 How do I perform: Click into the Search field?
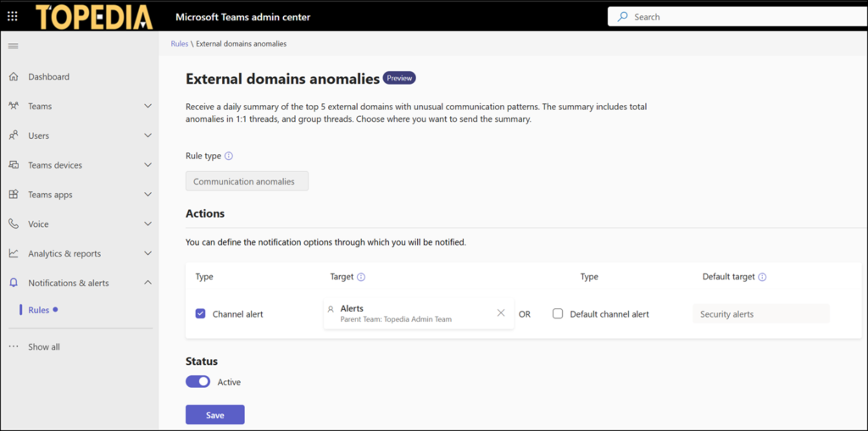pos(738,17)
